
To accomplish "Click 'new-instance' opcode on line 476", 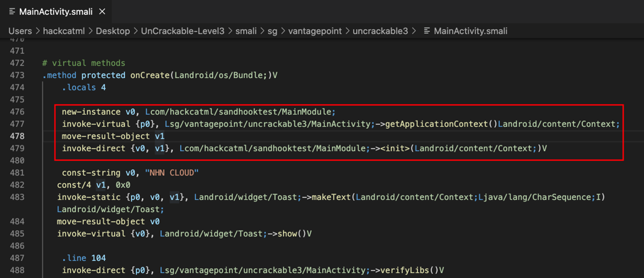I will coord(91,111).
